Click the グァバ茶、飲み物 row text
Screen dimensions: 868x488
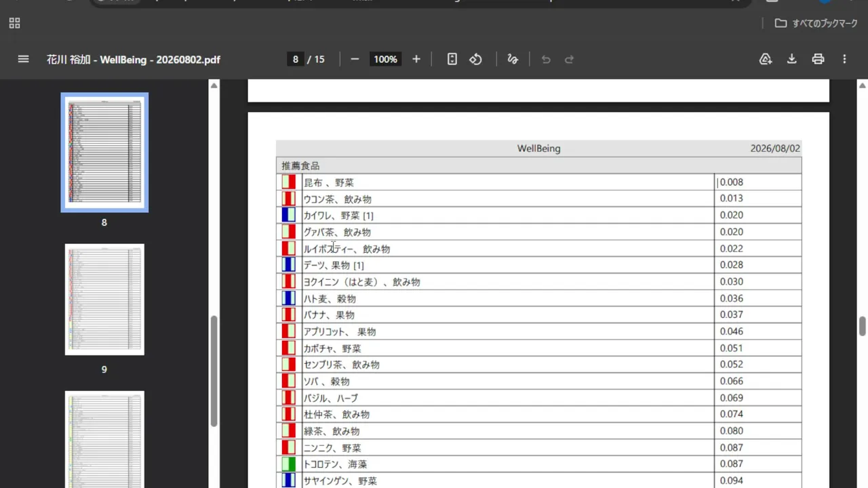337,232
